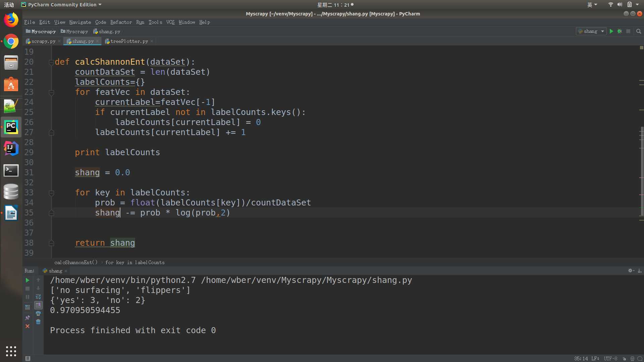Close the Run panel with the red X
Screen dimensions: 644x362
coord(28,326)
